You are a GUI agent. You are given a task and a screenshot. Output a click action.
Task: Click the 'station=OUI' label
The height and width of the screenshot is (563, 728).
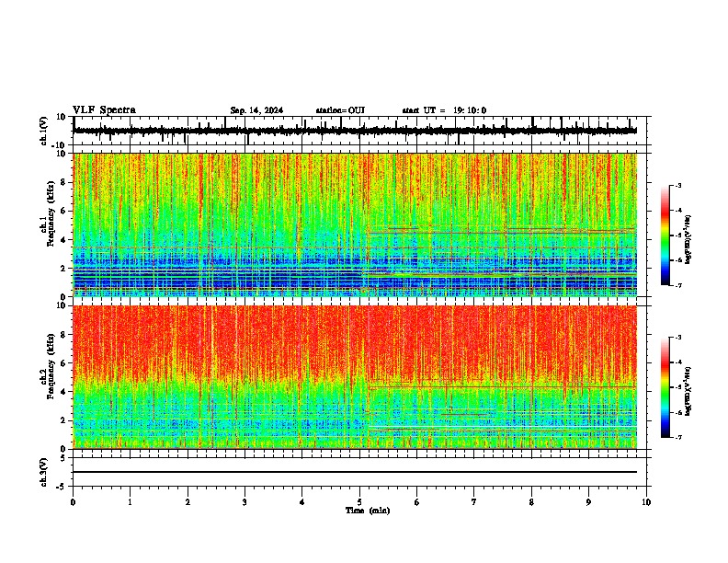click(340, 110)
